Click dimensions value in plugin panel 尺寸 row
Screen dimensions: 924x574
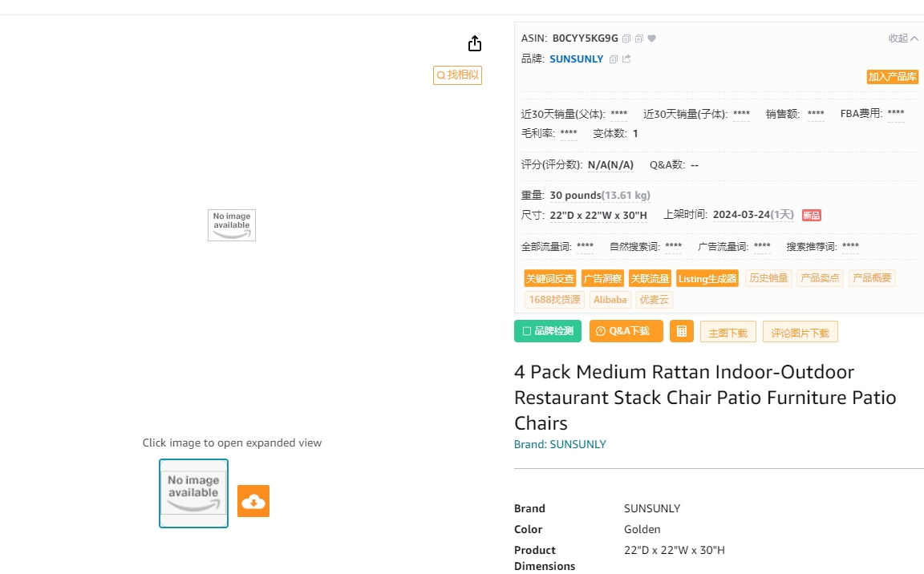pos(598,216)
